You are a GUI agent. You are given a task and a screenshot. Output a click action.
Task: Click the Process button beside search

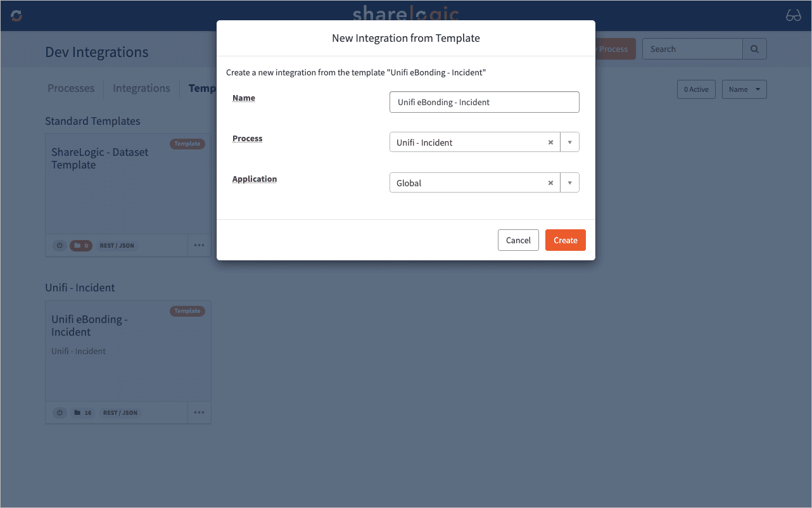coord(614,49)
